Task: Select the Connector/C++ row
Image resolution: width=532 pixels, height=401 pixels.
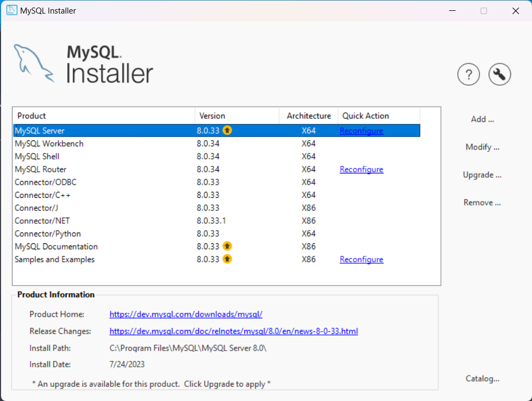Action: 217,195
